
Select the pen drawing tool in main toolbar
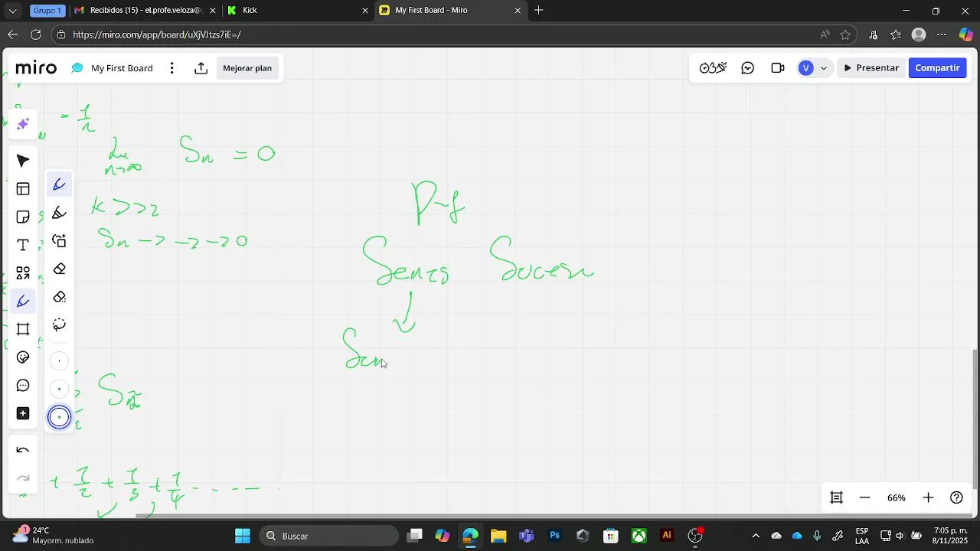(x=23, y=302)
